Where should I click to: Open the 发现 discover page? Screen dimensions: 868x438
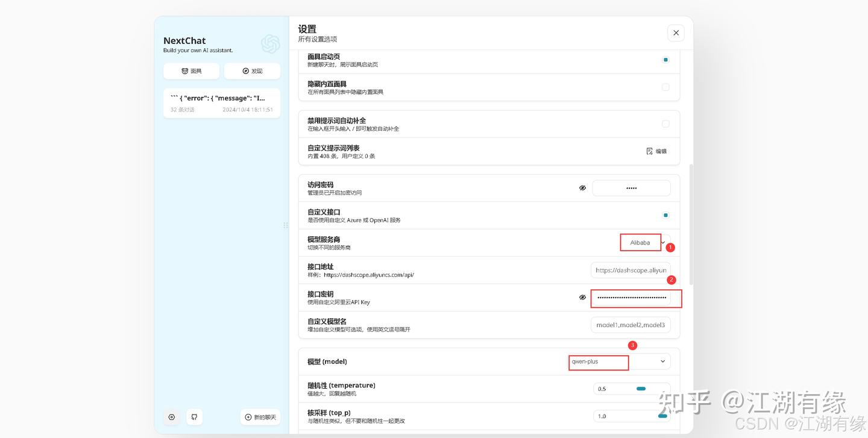[252, 70]
